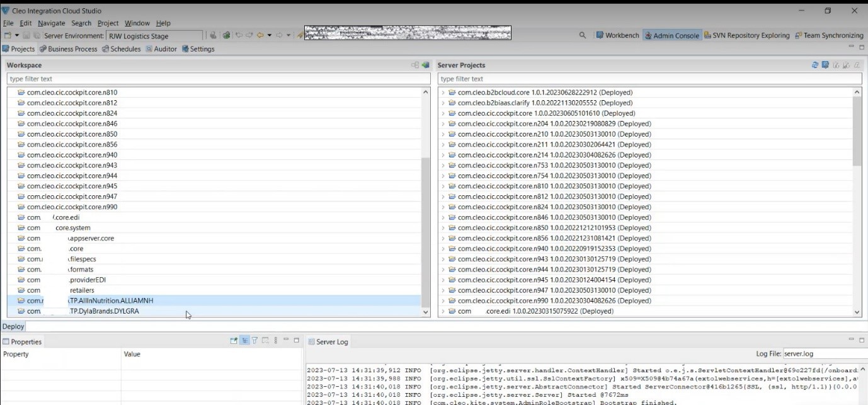Click the green deploy icon in Workspace header
The image size is (868, 405).
tap(425, 66)
